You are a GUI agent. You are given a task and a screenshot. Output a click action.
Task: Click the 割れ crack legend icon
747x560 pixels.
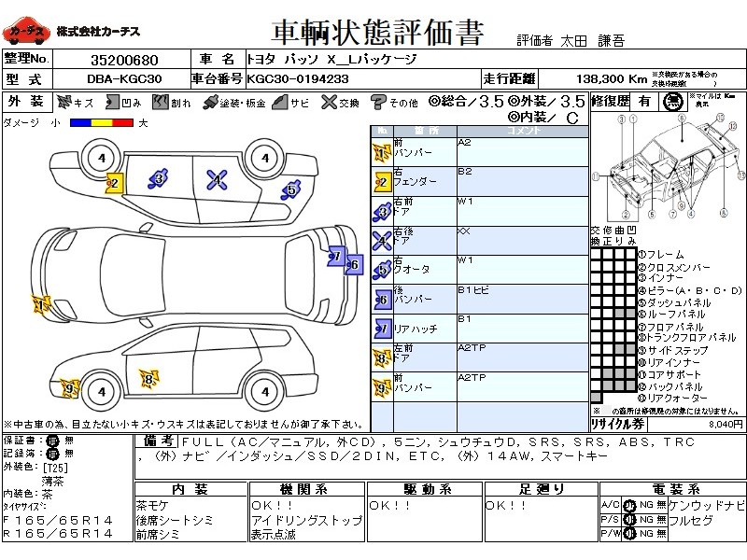(161, 102)
